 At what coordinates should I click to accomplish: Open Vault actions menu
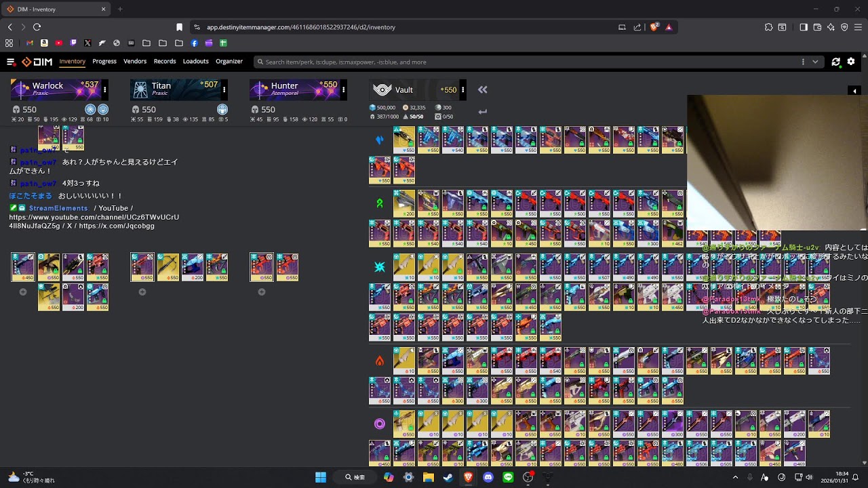(462, 89)
